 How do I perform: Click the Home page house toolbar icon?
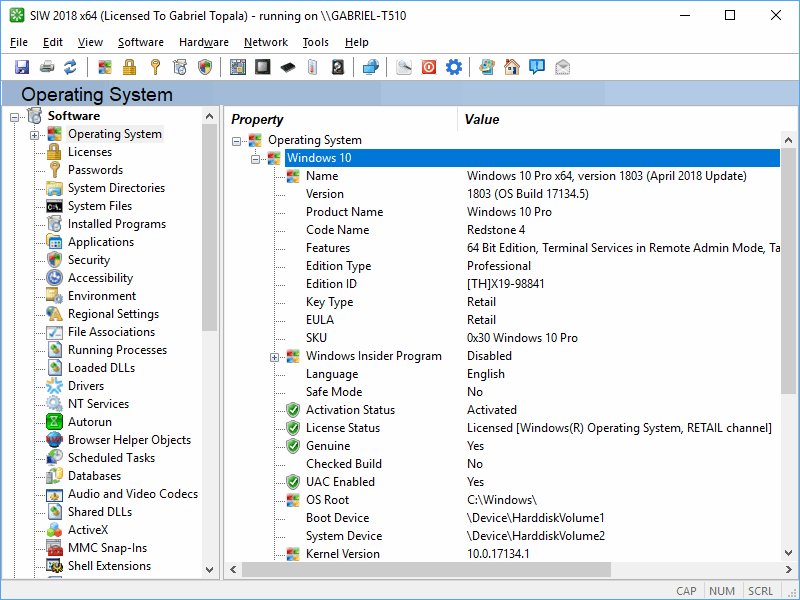click(512, 67)
